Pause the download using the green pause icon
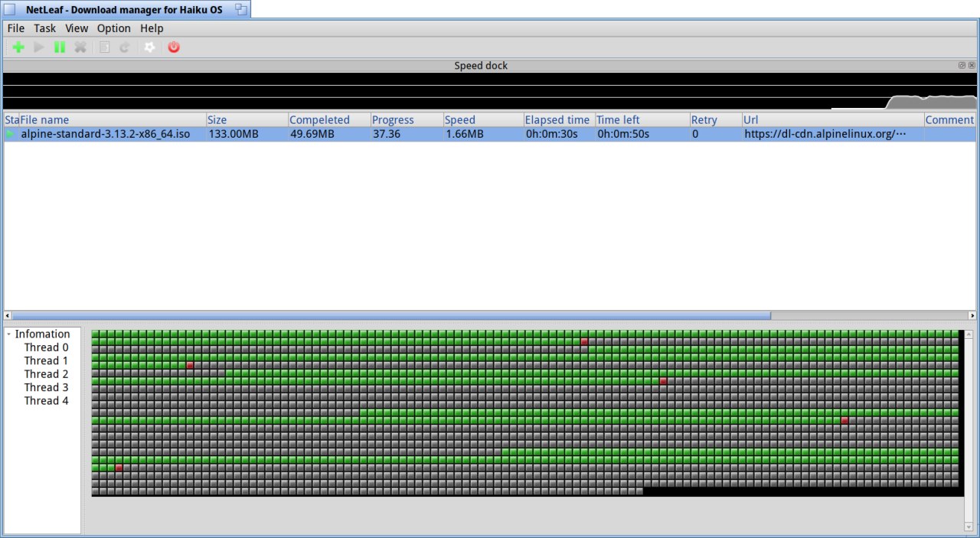980x538 pixels. click(x=60, y=47)
